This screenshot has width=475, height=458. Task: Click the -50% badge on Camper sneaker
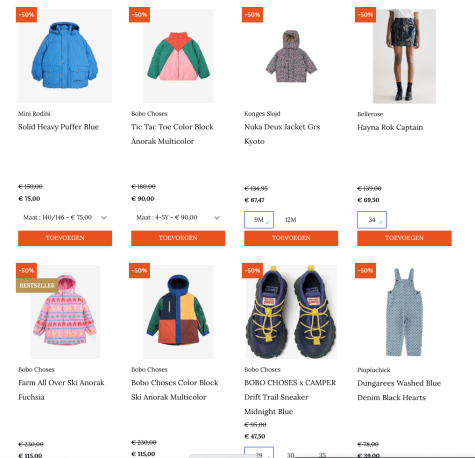tap(252, 270)
